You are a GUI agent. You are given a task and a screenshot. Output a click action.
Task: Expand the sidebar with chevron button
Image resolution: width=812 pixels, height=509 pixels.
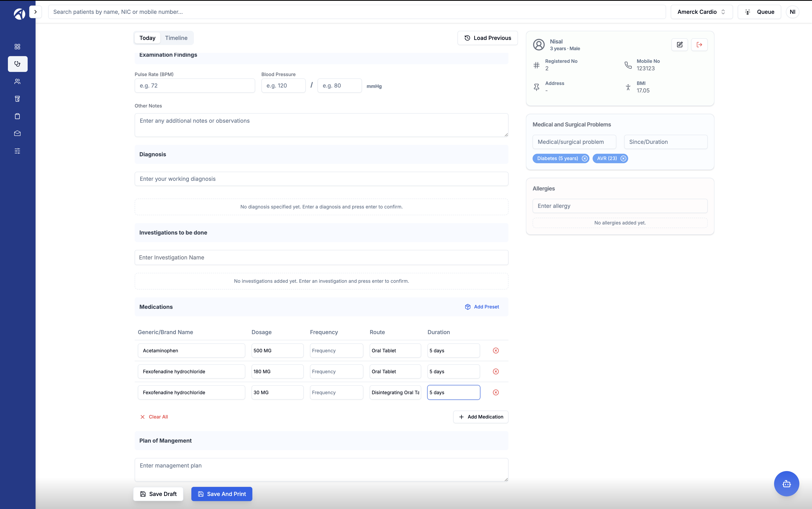(x=35, y=12)
